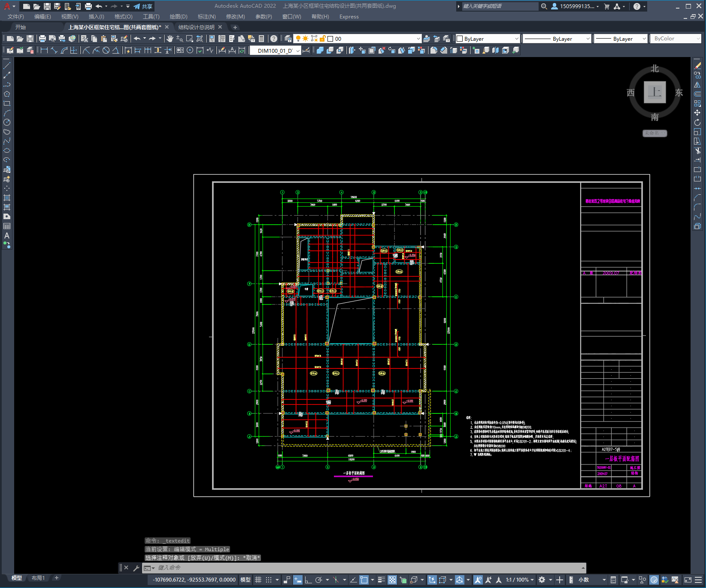Click the 模型 space button in status bar
This screenshot has width=706, height=588.
click(245, 580)
